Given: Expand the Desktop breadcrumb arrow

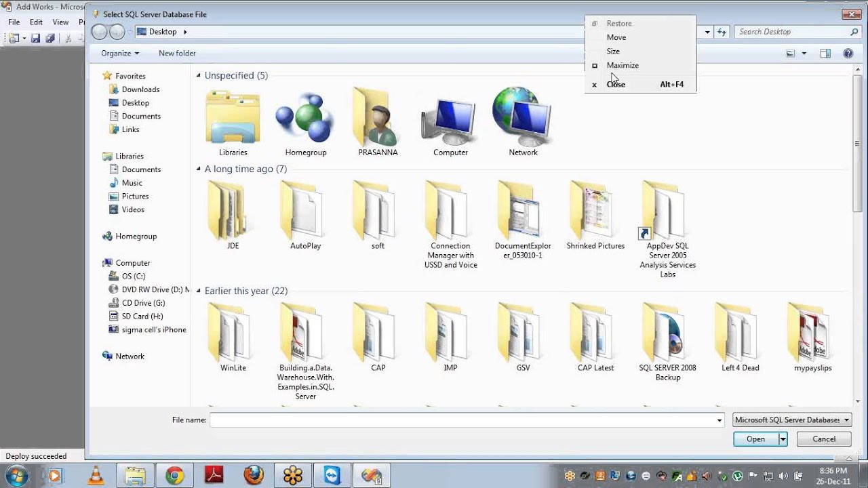Looking at the screenshot, I should 185,32.
